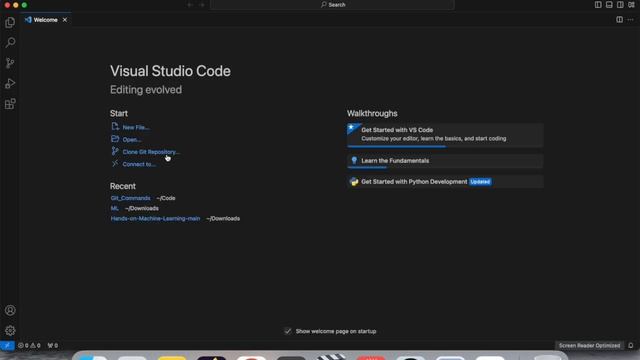Viewport: 640px width, 360px height.
Task: Toggle secondary side bar layout icon
Action: click(x=620, y=4)
